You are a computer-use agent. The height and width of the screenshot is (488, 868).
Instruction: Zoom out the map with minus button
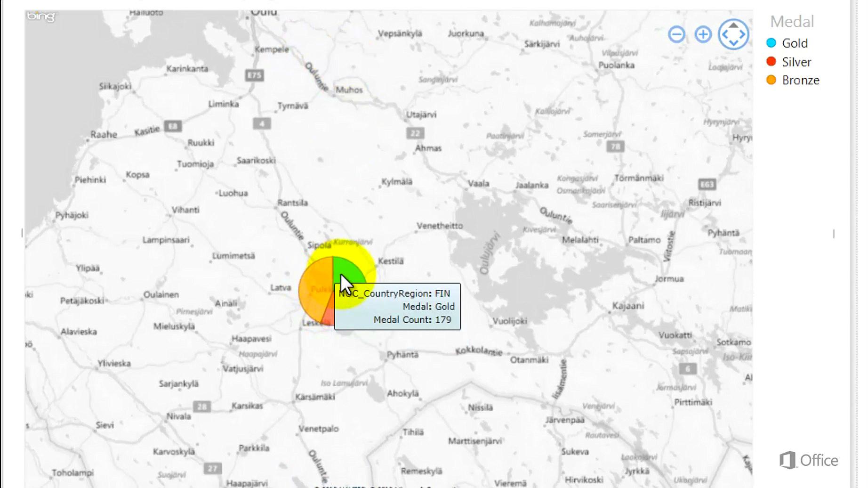click(676, 34)
